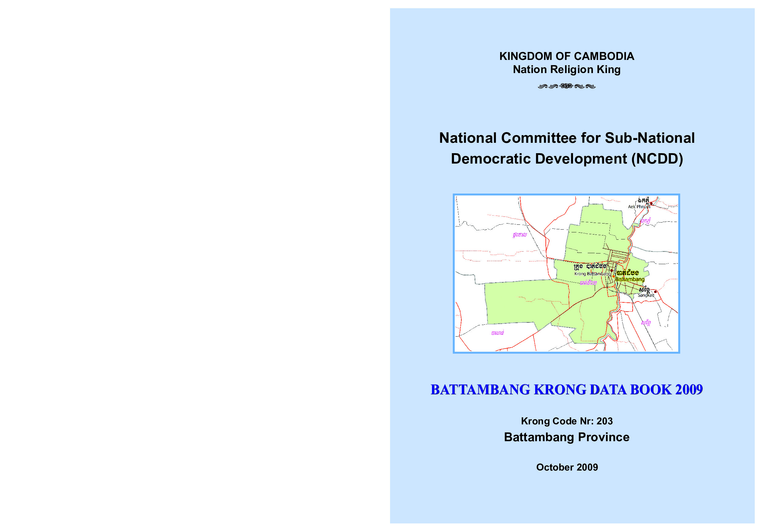Click the decorative ornament under the motto
The width and height of the screenshot is (763, 532).
(567, 86)
